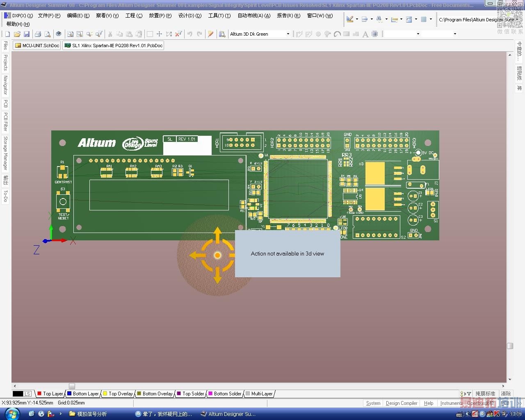This screenshot has width=525, height=420.
Task: Open the 设计(D) menu
Action: coord(189,16)
